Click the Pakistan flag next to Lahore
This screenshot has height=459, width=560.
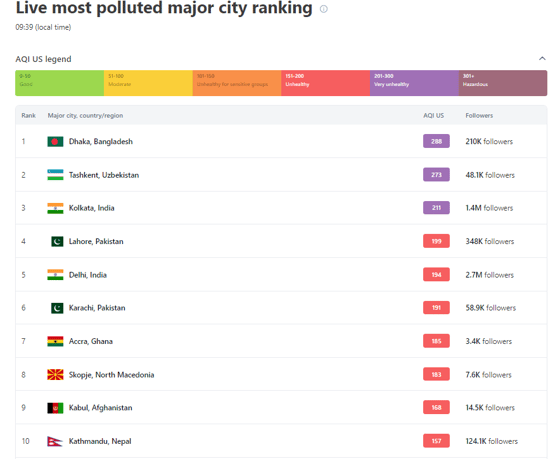pos(57,241)
